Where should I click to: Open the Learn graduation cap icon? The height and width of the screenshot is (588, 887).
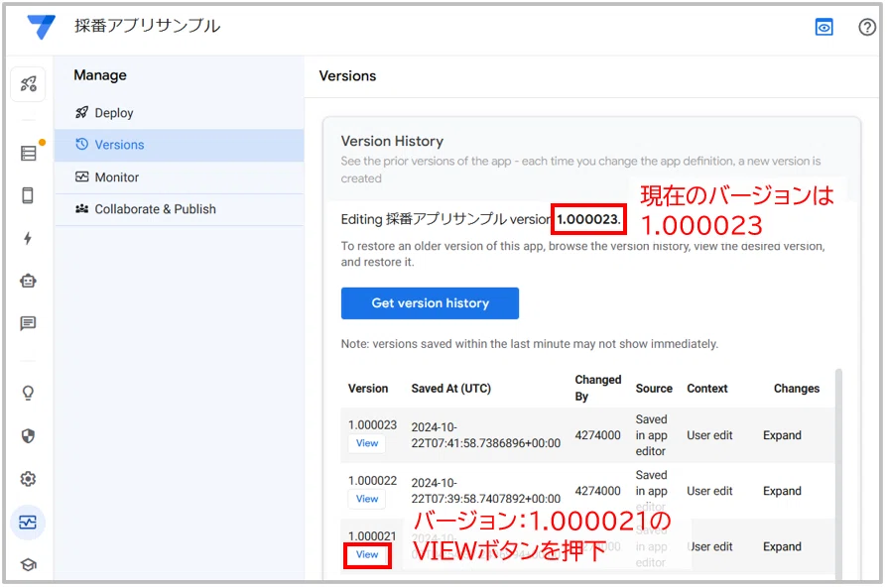coord(29,564)
